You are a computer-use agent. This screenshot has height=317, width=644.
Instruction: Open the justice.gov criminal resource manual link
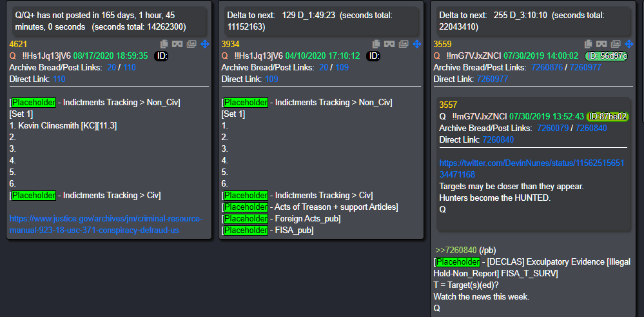click(106, 225)
